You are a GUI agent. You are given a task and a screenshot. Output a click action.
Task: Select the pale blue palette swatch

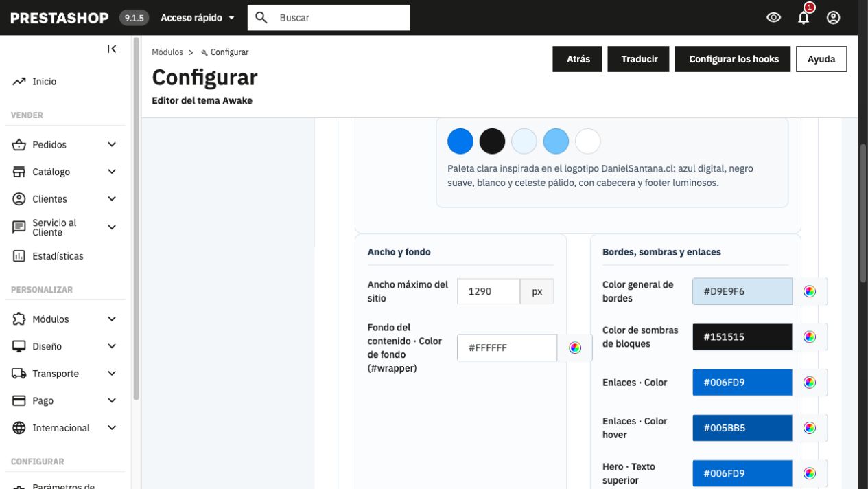tap(524, 141)
